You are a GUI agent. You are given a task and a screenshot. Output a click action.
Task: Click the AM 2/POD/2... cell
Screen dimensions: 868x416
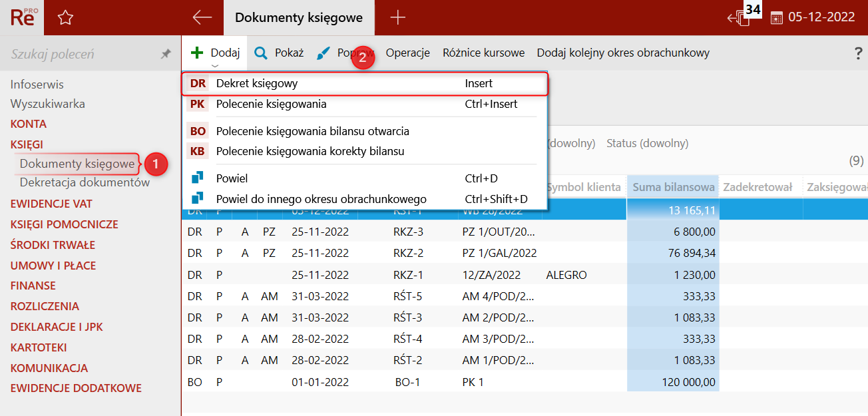coord(499,317)
